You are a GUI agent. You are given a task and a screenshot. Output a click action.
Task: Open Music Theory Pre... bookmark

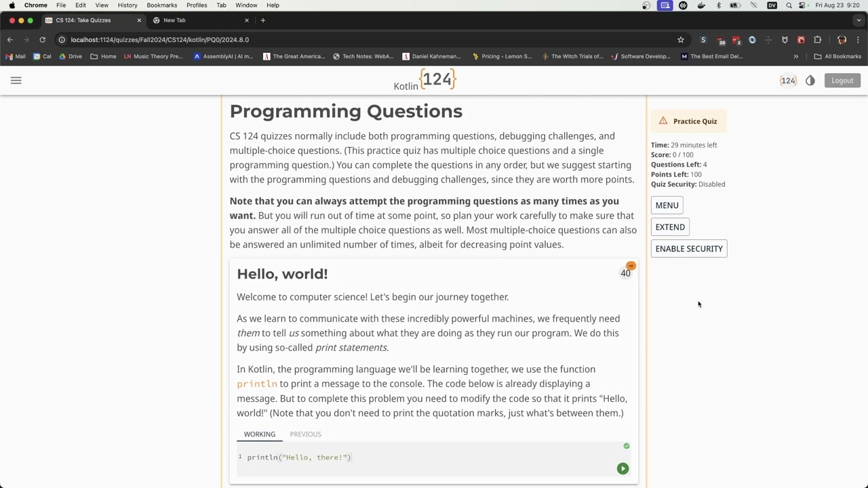(x=153, y=56)
